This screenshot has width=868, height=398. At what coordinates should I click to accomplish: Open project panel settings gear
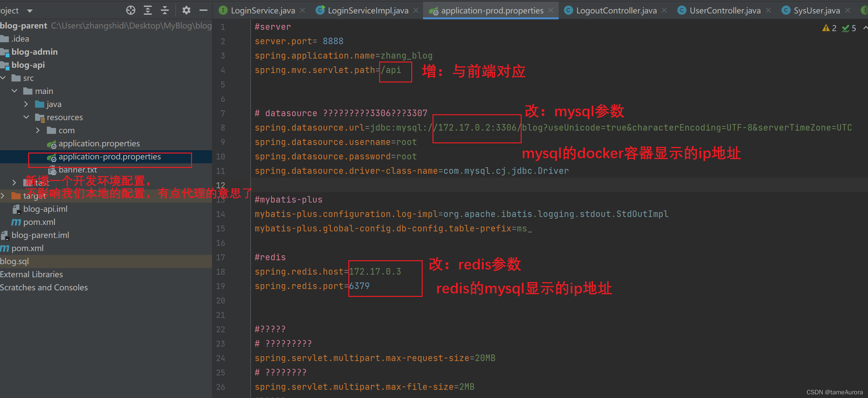186,10
